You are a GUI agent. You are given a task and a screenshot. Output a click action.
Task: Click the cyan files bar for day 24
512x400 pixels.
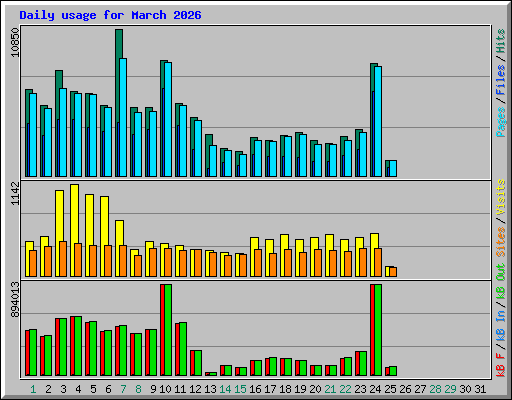(378, 121)
